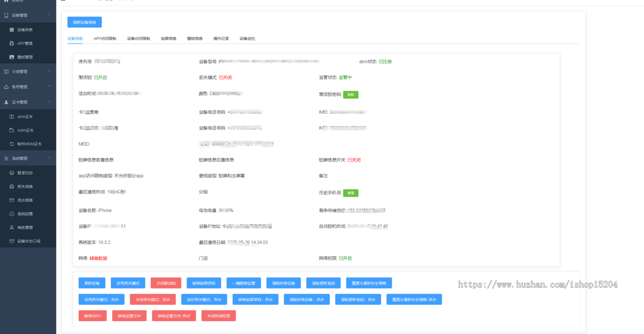Click the 移除锁屏密码：异步 button

(255, 300)
